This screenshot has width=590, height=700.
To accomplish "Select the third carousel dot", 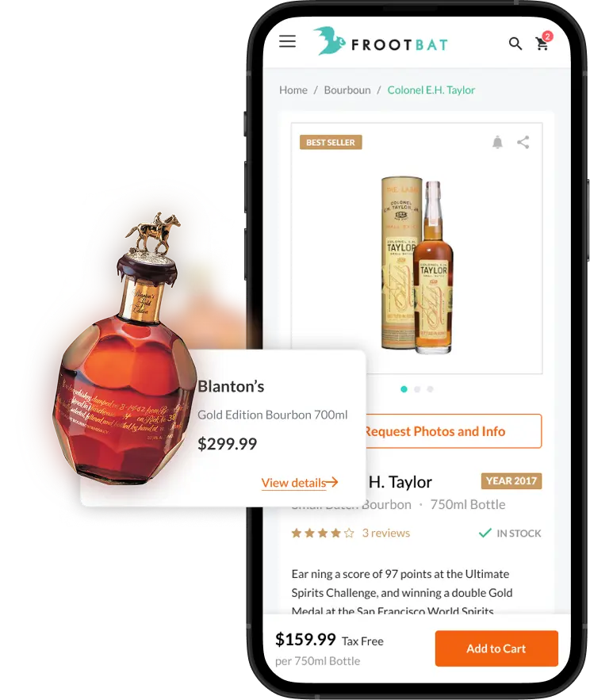I will point(430,389).
